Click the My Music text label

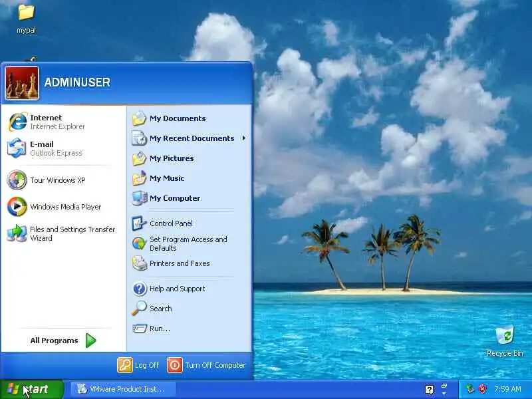pyautogui.click(x=167, y=178)
